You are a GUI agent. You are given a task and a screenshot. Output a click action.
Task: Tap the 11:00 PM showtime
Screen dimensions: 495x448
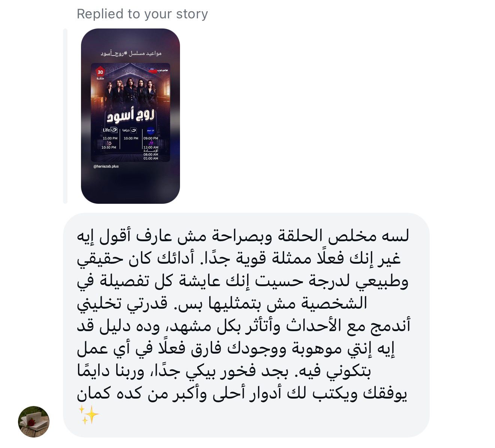[x=110, y=138]
